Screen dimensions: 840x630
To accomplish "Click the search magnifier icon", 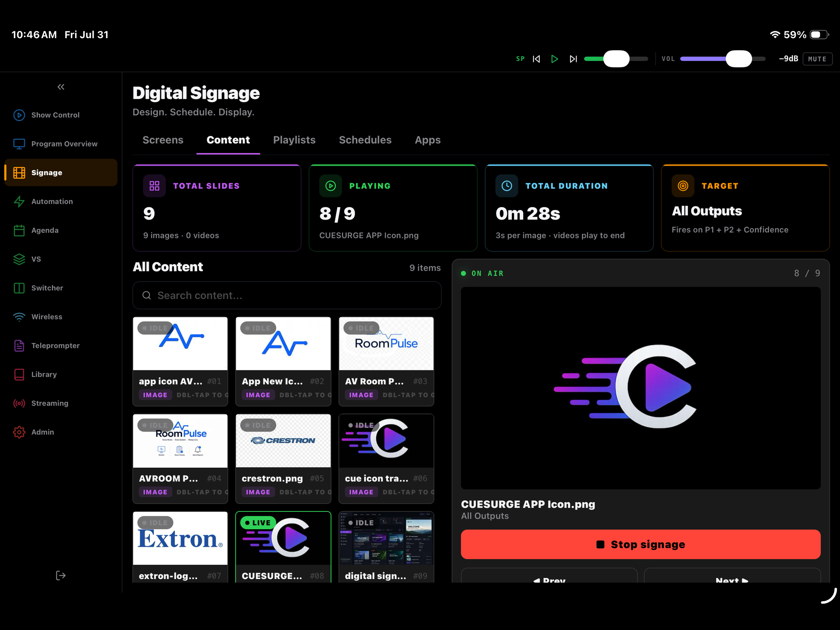I will click(x=147, y=295).
